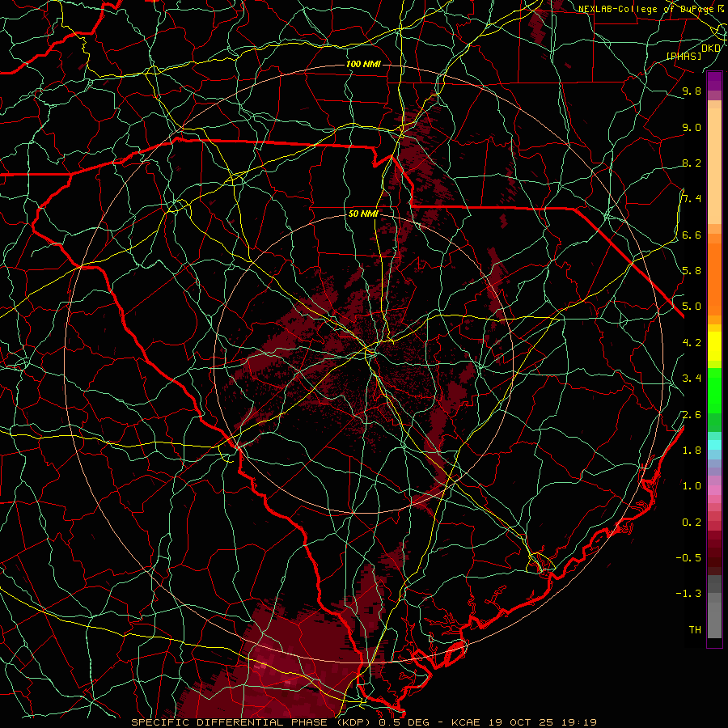Click the pink segment of the color bar
Image resolution: width=728 pixels, height=728 pixels.
coord(714,490)
